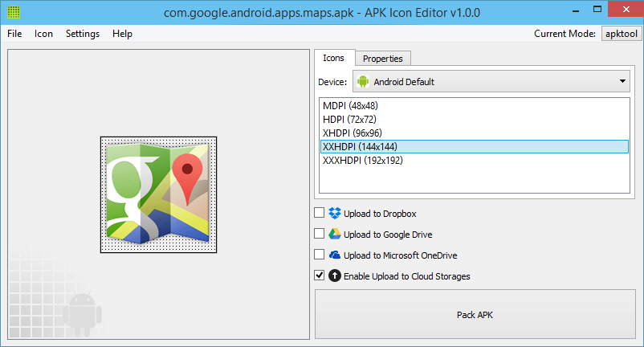Screen dimensions: 644x347
Task: Open the Settings menu
Action: [83, 34]
